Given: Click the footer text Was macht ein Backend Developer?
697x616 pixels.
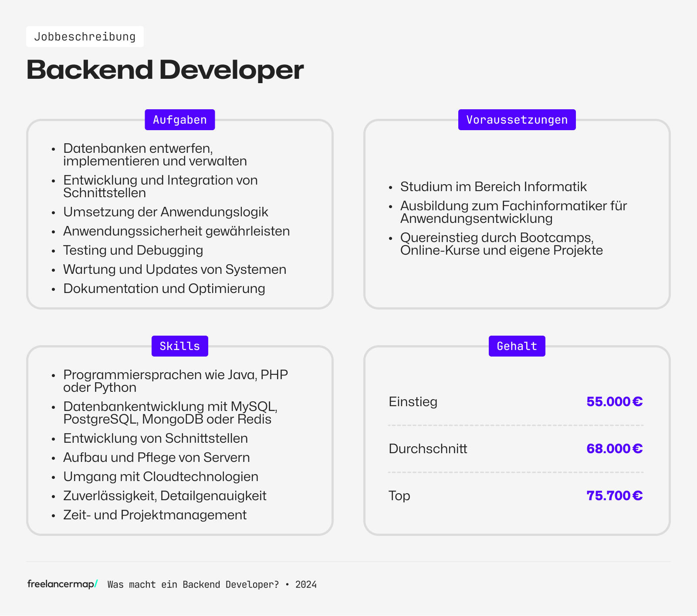Looking at the screenshot, I should tap(193, 584).
